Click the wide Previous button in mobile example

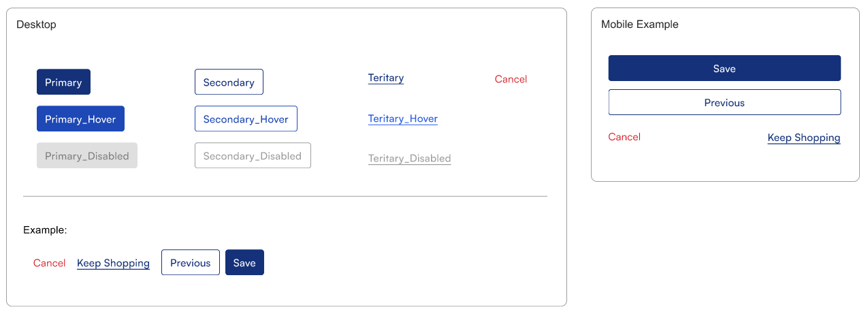coord(724,102)
